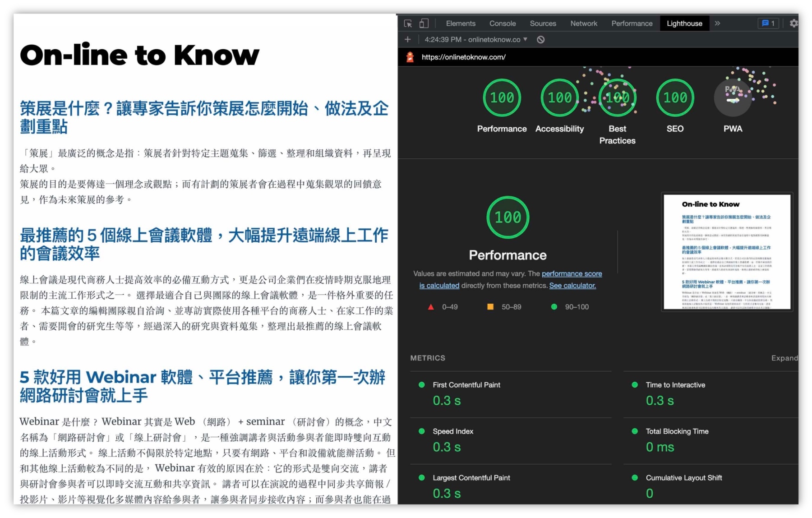Screen dimensions: 812x518
Task: Click the lighthouse icon beside the URL
Action: (410, 57)
